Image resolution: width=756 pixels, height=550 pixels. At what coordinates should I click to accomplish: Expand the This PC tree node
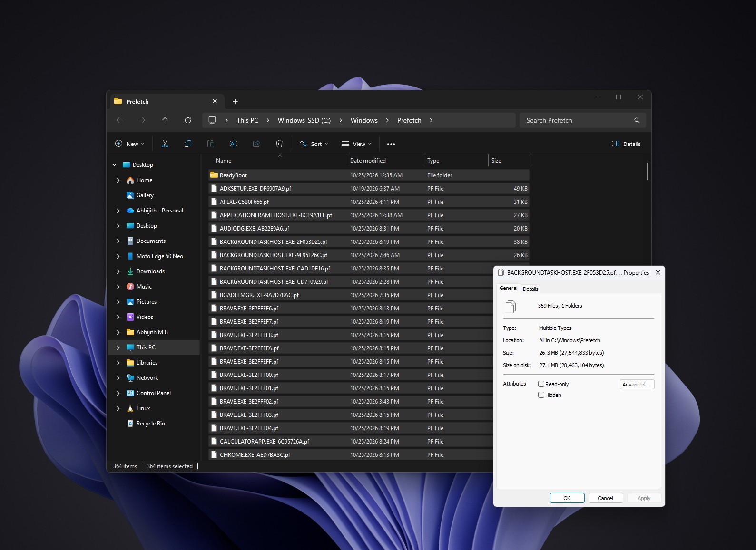[x=118, y=347]
